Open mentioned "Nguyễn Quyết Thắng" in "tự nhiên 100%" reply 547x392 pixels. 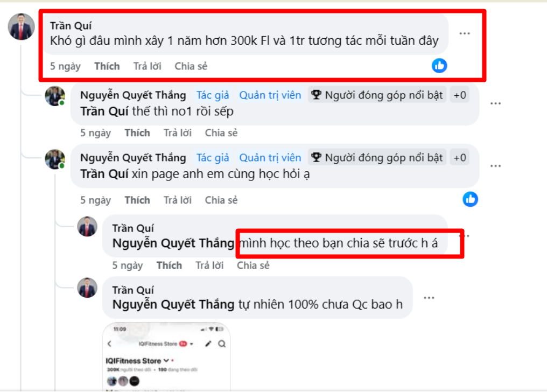(173, 304)
